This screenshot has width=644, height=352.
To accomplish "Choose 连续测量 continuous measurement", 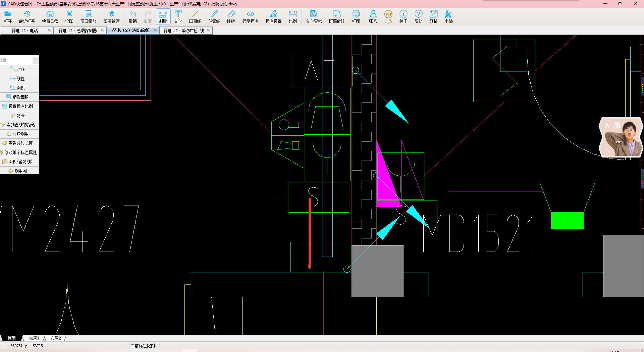I will tap(19, 134).
